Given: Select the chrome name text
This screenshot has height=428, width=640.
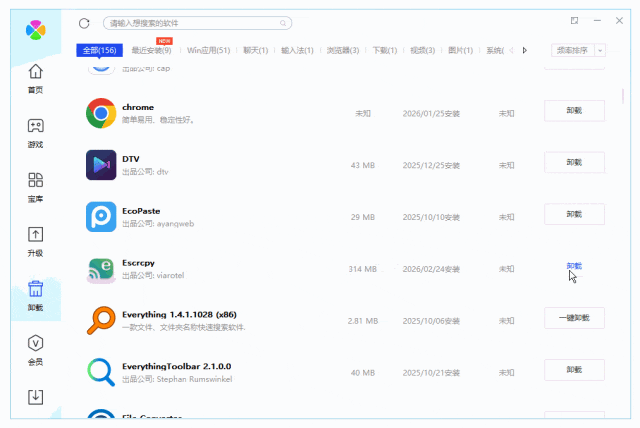Looking at the screenshot, I should pyautogui.click(x=138, y=107).
